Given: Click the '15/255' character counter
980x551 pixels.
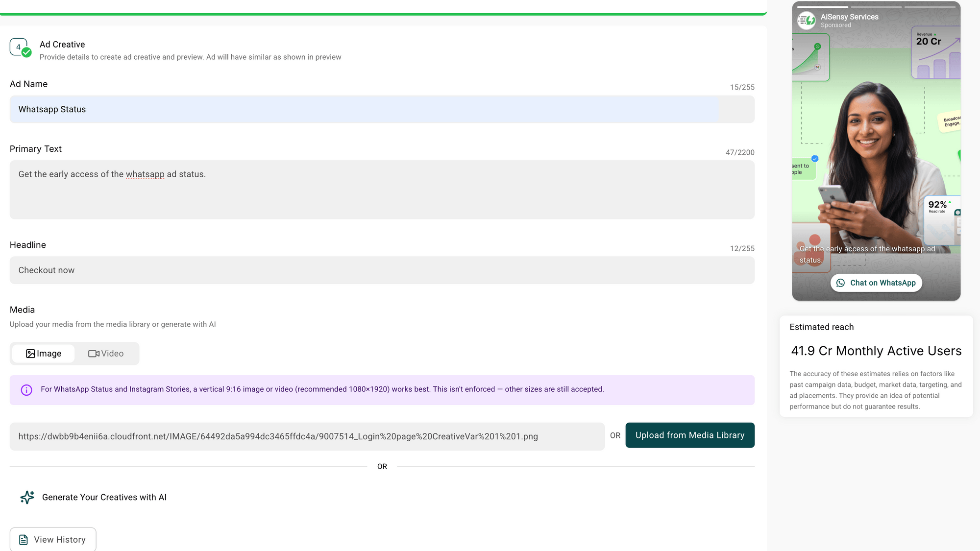Looking at the screenshot, I should [x=742, y=87].
